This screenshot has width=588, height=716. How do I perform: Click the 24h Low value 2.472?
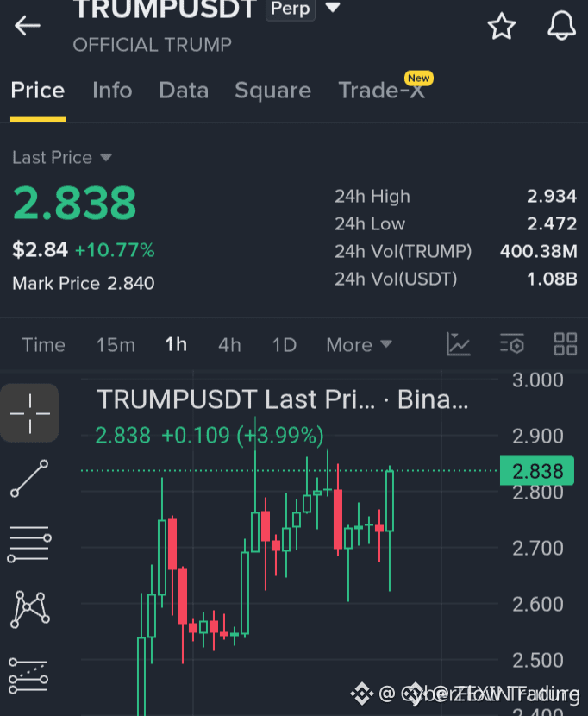tap(552, 223)
